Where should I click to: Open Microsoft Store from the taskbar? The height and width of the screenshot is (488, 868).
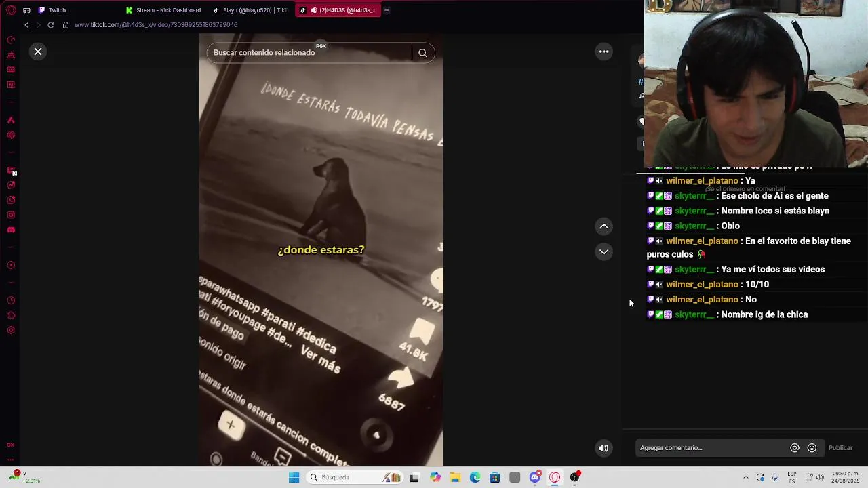[494, 477]
